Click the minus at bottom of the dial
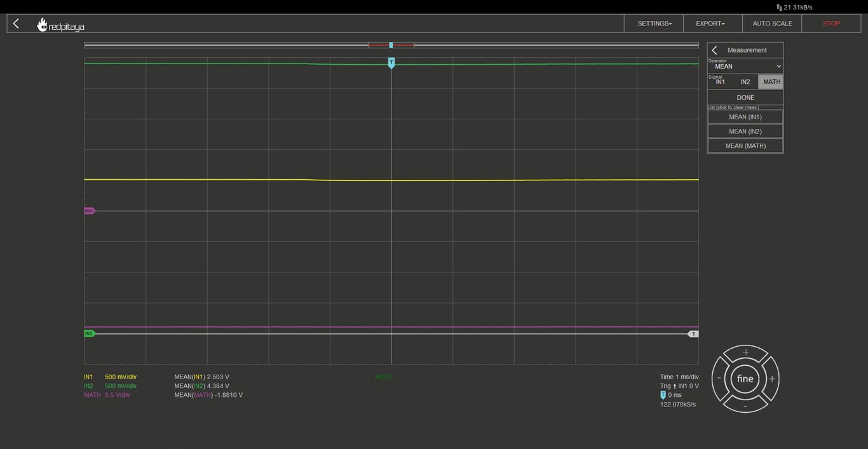Viewport: 868px width, 449px height. pyautogui.click(x=745, y=405)
